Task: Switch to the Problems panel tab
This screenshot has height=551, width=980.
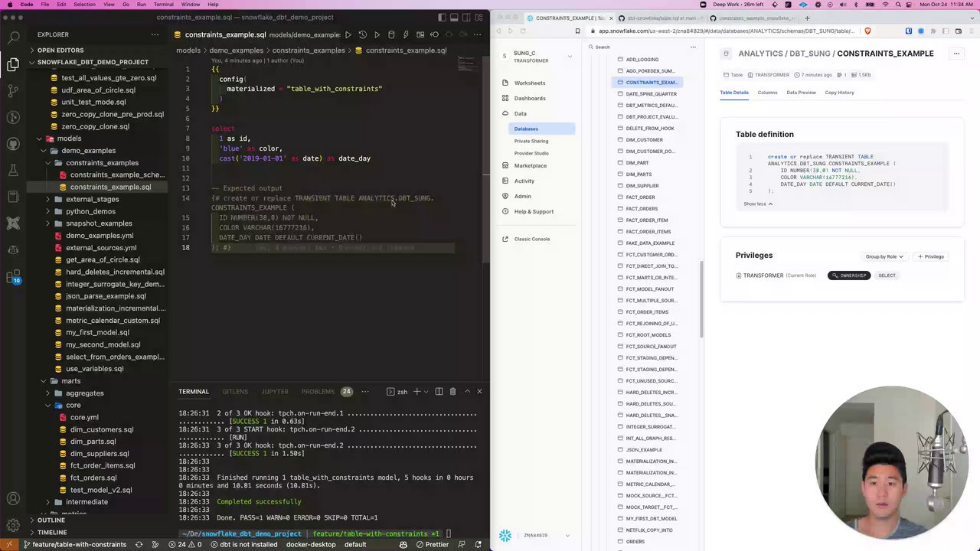Action: [x=318, y=392]
